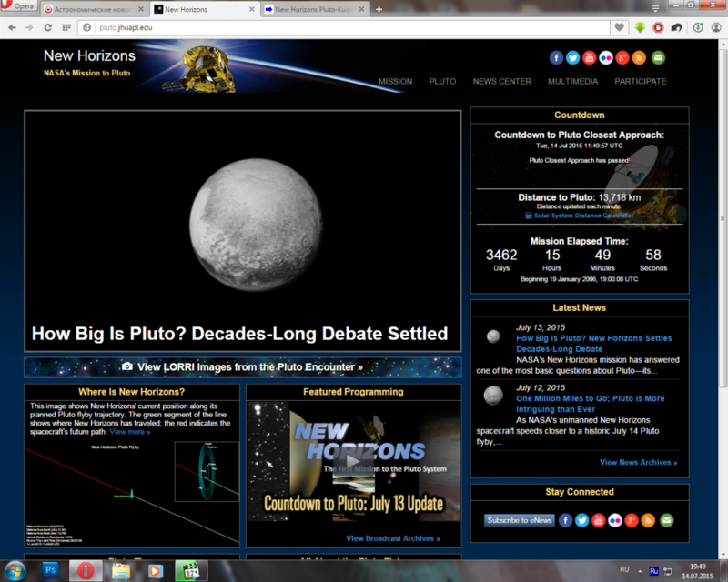Open the NEWS CENTER navigation menu

pyautogui.click(x=501, y=81)
